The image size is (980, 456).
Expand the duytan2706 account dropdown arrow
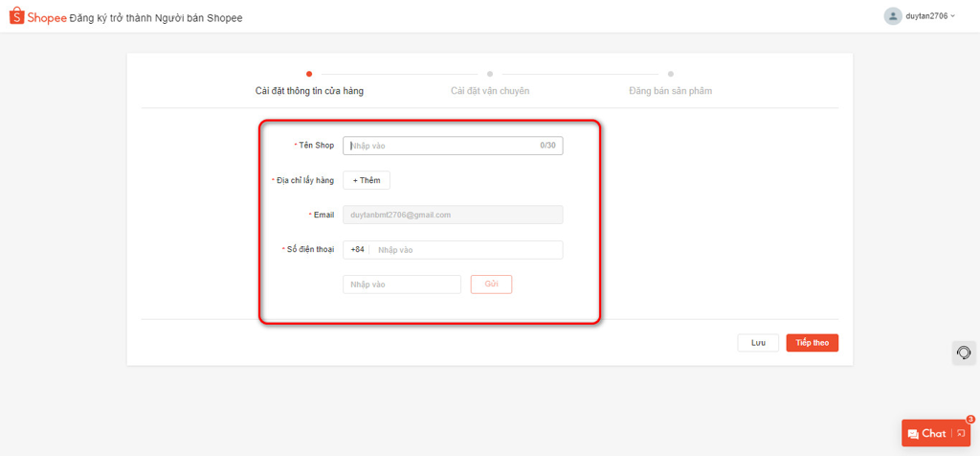coord(953,16)
